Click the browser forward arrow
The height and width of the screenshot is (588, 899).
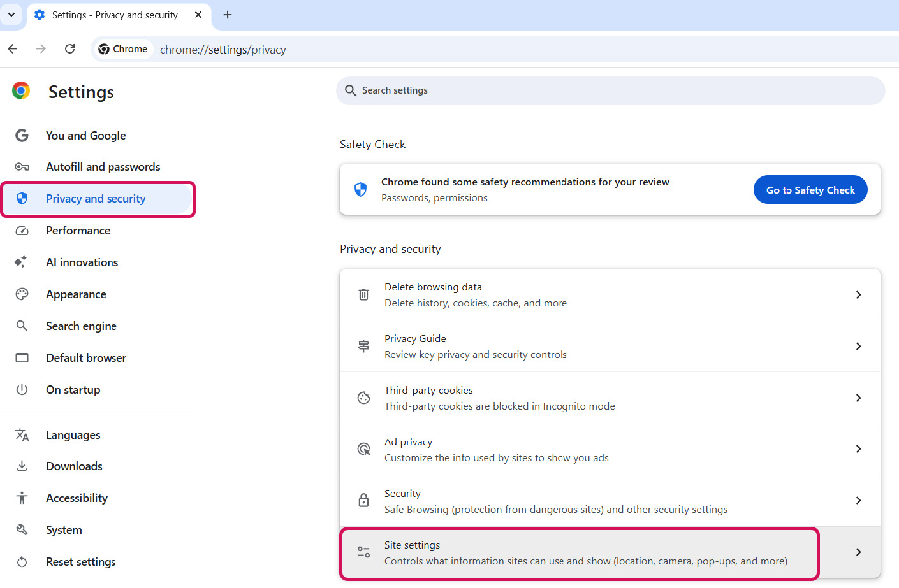(41, 49)
